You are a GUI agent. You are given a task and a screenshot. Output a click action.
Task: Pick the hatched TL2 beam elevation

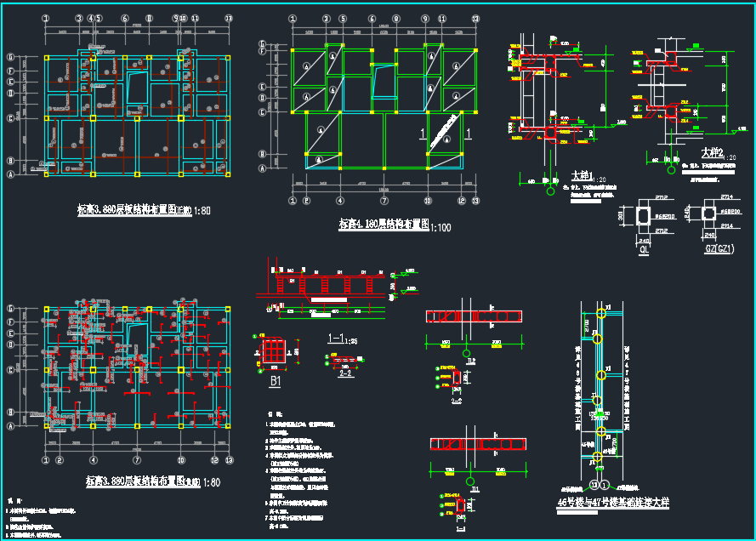(474, 316)
